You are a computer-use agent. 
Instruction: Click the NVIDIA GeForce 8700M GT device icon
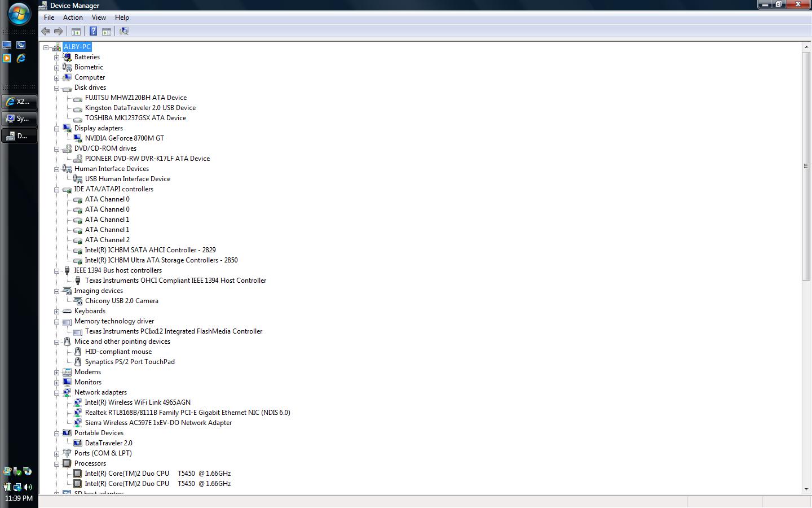click(x=78, y=138)
